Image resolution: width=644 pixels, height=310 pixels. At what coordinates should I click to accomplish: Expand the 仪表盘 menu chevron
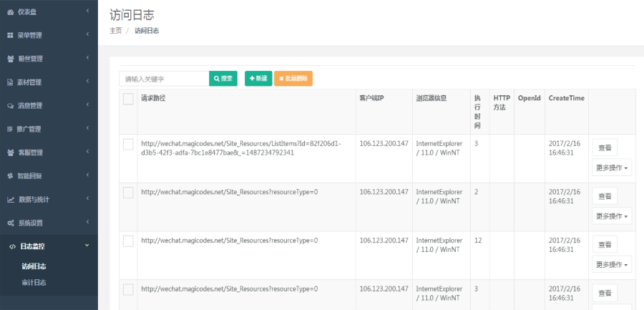click(87, 11)
